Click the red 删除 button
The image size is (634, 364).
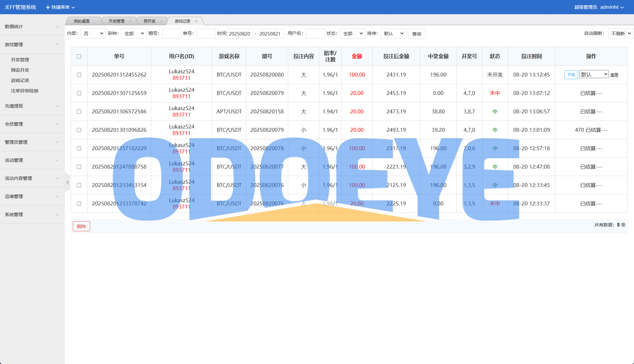(81, 226)
